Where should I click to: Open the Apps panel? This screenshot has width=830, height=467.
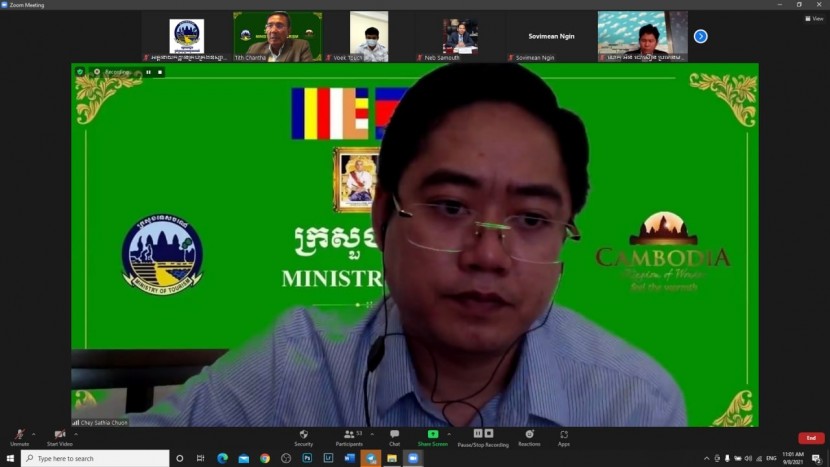tap(564, 436)
